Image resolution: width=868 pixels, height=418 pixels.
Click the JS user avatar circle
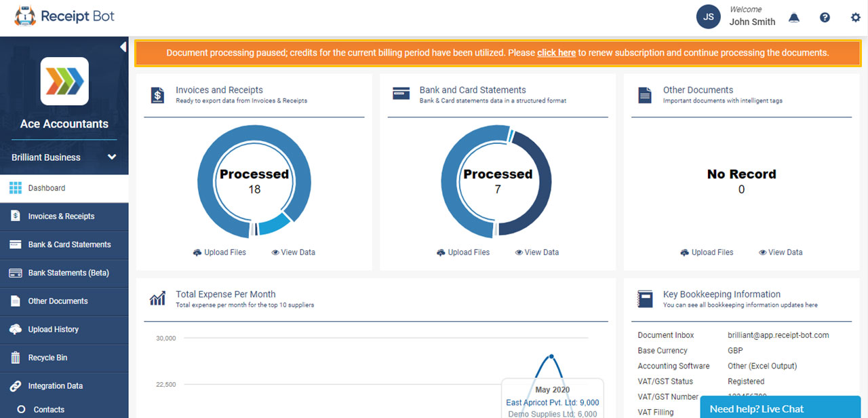coord(708,17)
